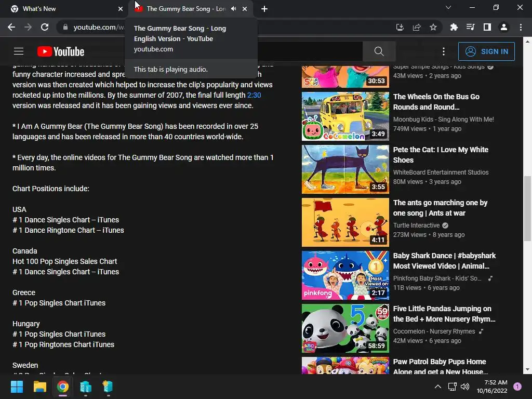This screenshot has height=399, width=532.
Task: Click the SIGN IN button
Action: [x=486, y=51]
